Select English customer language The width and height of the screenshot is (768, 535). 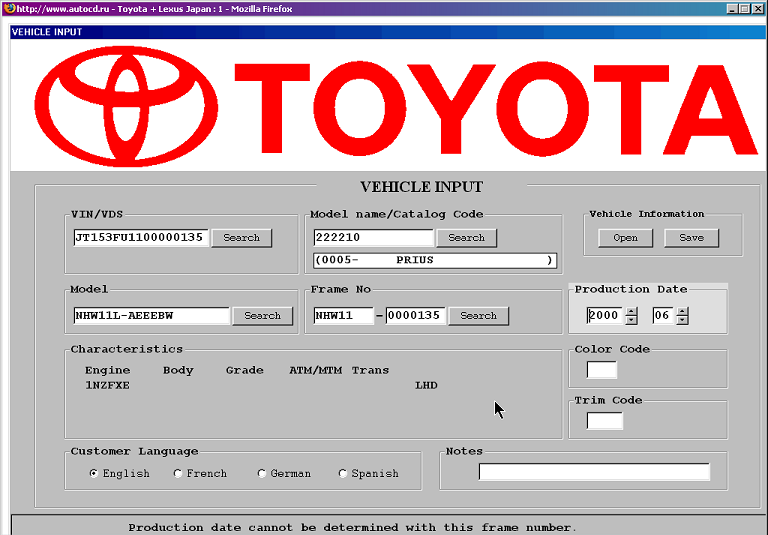point(94,473)
